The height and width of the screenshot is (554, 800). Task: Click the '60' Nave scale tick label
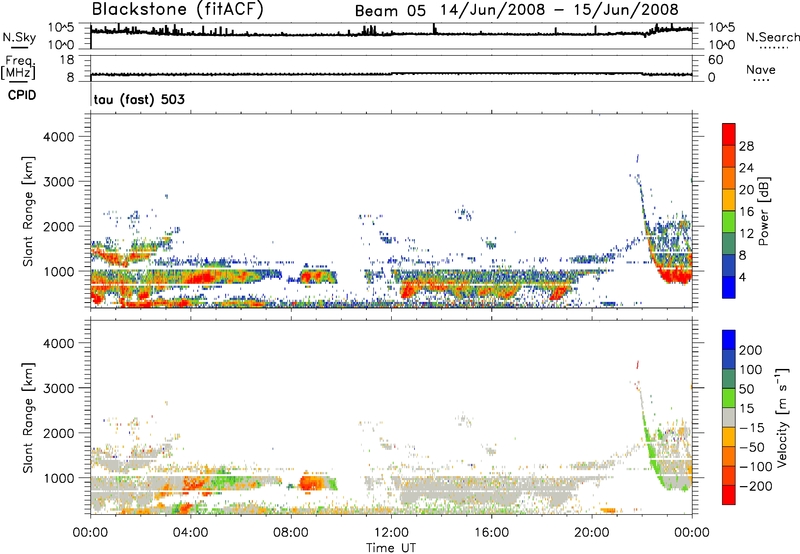click(715, 60)
